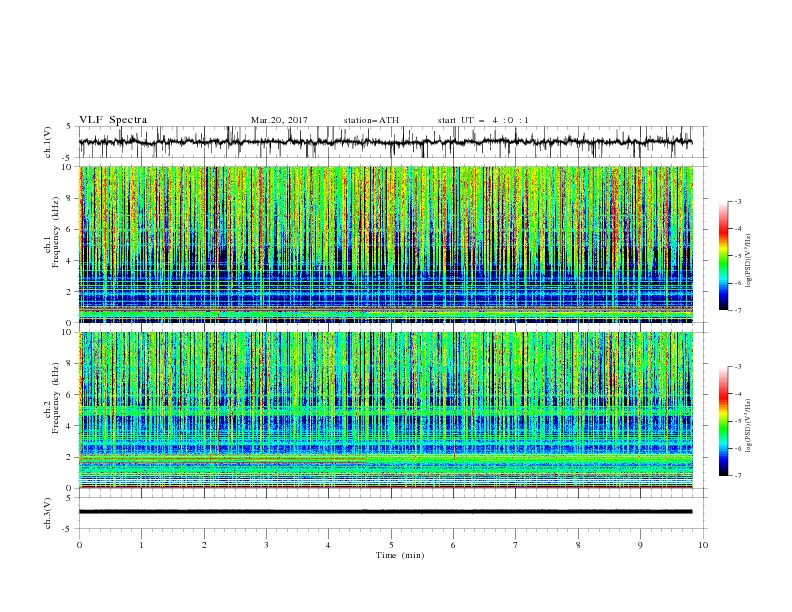This screenshot has height=612, width=792.
Task: Click the "ch.3(V)" axis label
Action: 48,513
